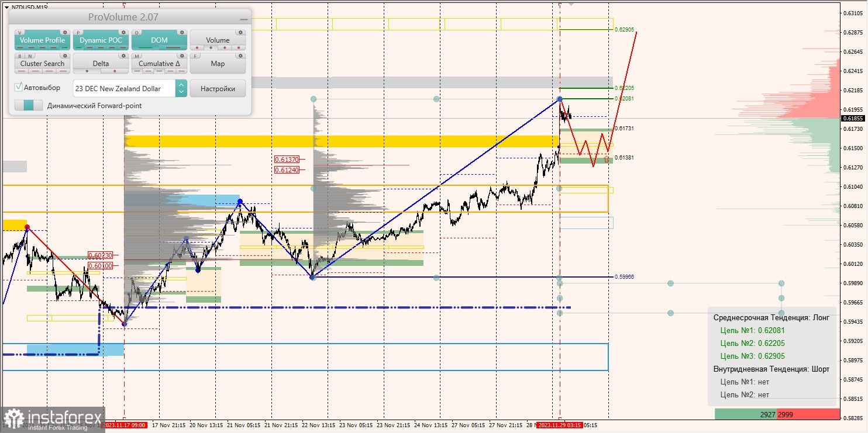
Task: Toggle the Delta indicator
Action: (101, 64)
